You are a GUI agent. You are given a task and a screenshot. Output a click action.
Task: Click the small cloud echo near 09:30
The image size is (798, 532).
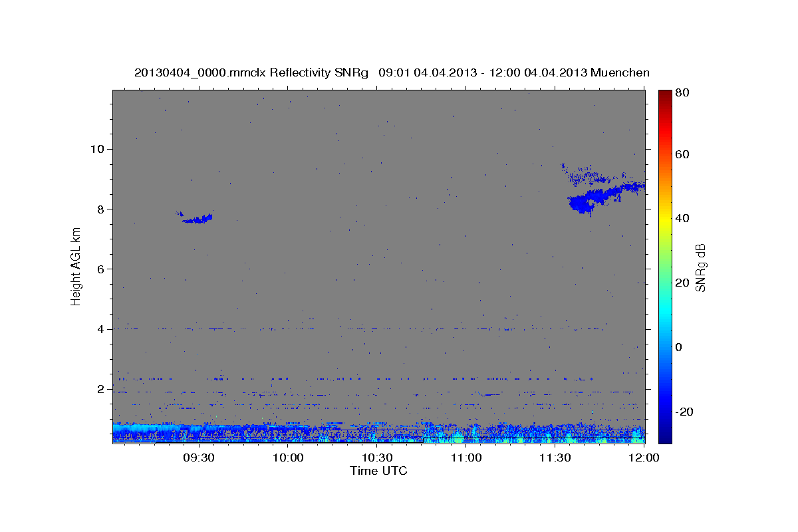[194, 217]
